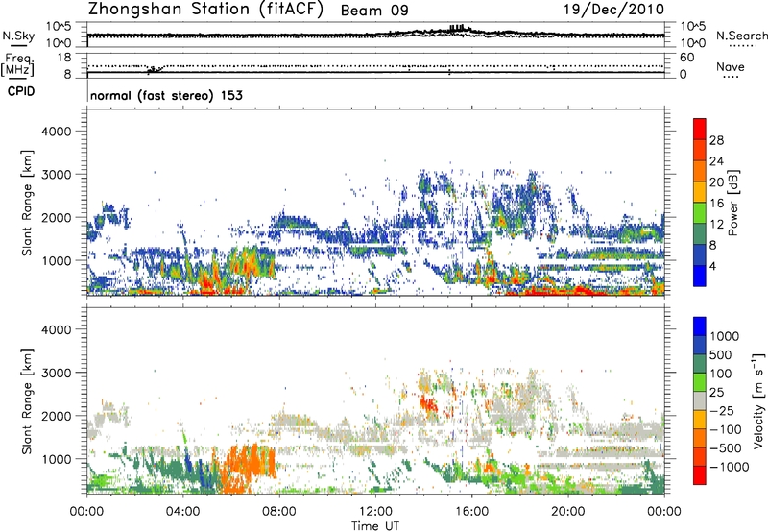Click the left '10^5' sky noise tick
768x532 pixels.
click(59, 26)
